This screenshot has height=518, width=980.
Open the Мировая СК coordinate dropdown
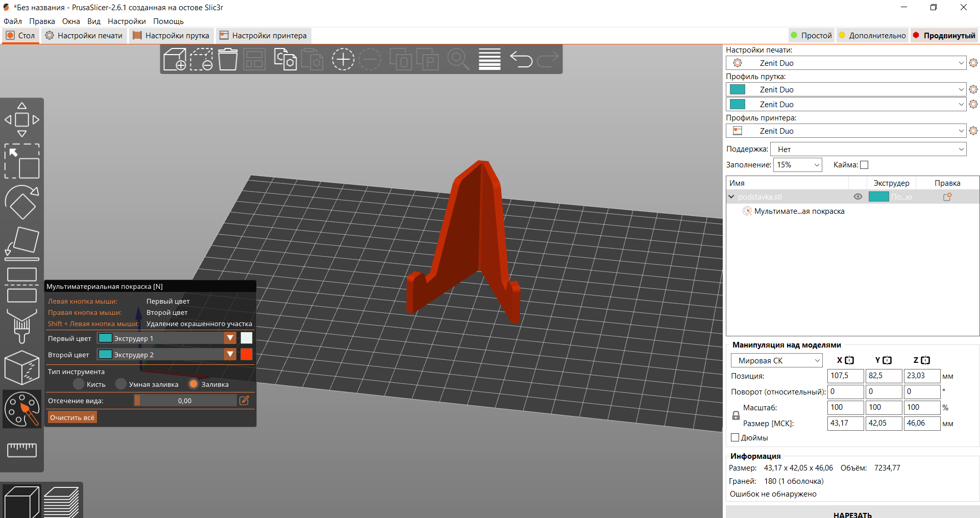click(x=777, y=360)
